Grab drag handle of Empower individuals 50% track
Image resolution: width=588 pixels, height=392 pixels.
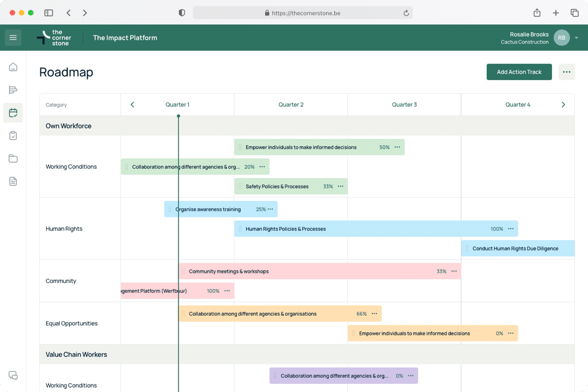pyautogui.click(x=240, y=147)
